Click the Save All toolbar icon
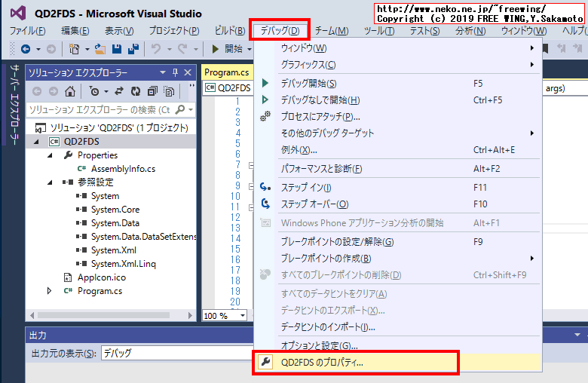Viewport: 588px width, 383px height. pos(133,49)
